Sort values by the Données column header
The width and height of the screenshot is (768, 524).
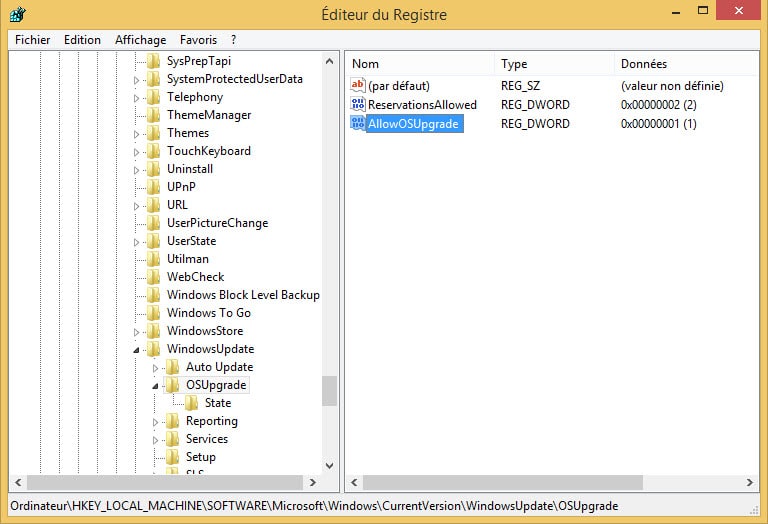pyautogui.click(x=686, y=64)
